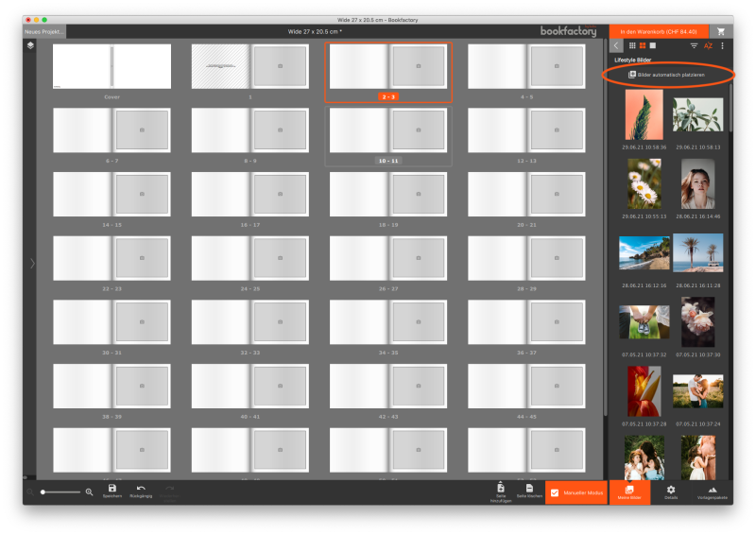Expand the collapsed left side panel arrow
The height and width of the screenshot is (535, 756).
(x=32, y=263)
